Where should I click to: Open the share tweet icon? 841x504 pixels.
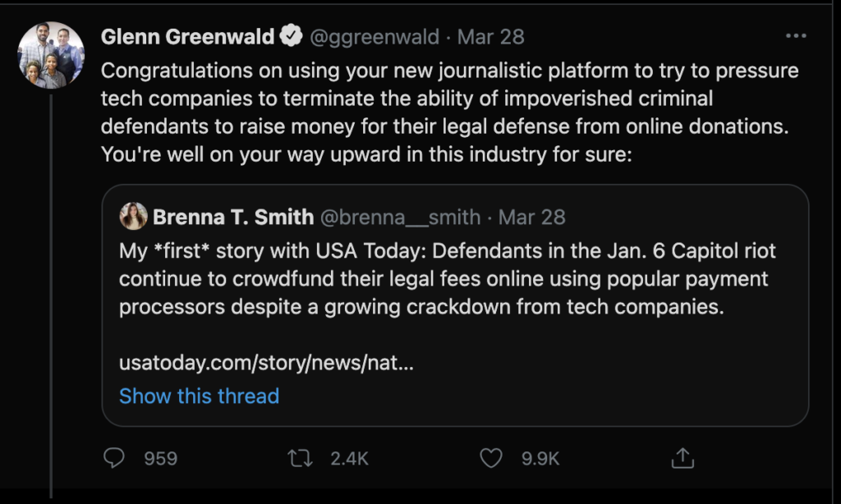(682, 458)
